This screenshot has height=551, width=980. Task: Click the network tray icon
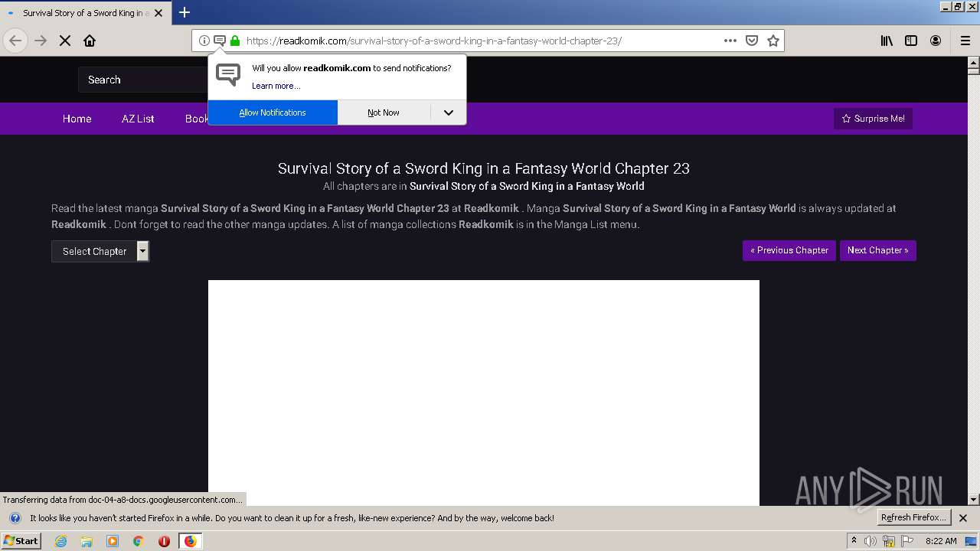(x=889, y=541)
